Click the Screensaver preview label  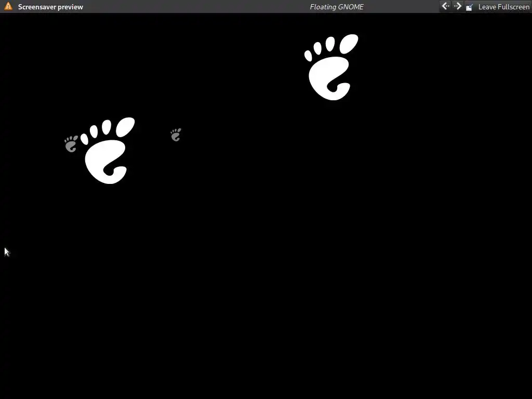pos(50,7)
